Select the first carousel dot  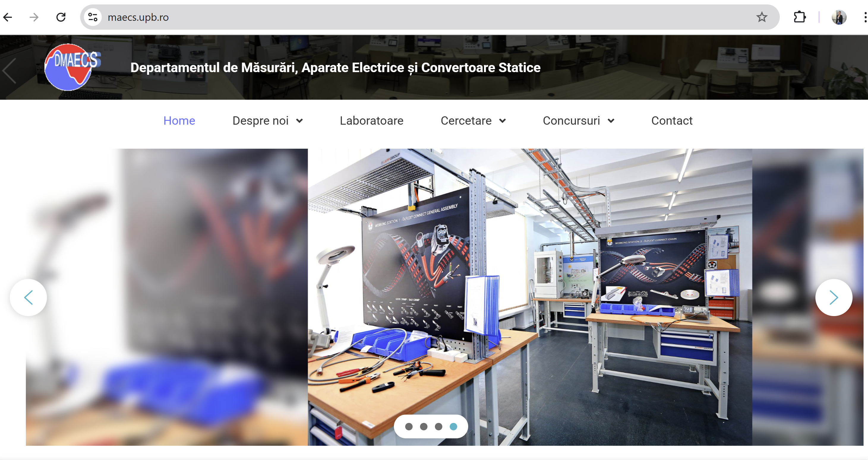tap(409, 427)
